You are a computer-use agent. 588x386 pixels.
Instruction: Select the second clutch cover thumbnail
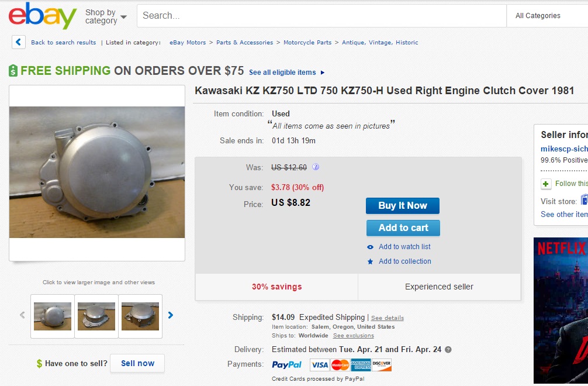(96, 316)
